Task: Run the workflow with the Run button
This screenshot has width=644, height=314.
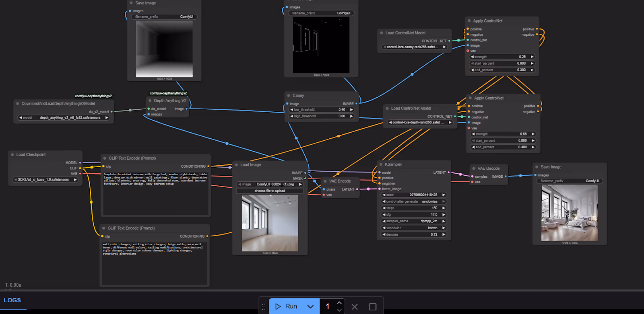Action: click(x=286, y=306)
